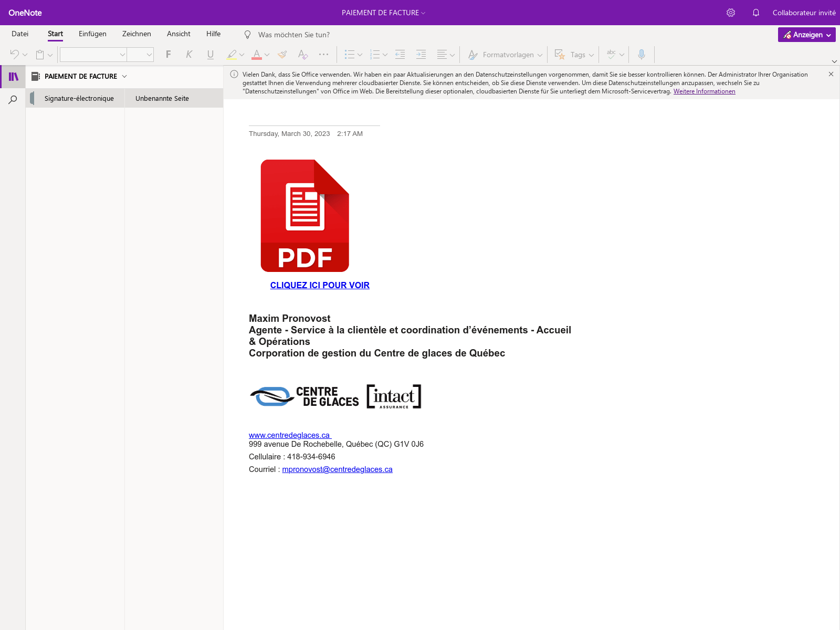Screen dimensions: 840x630
Task: Close the privacy notice banner
Action: [831, 74]
